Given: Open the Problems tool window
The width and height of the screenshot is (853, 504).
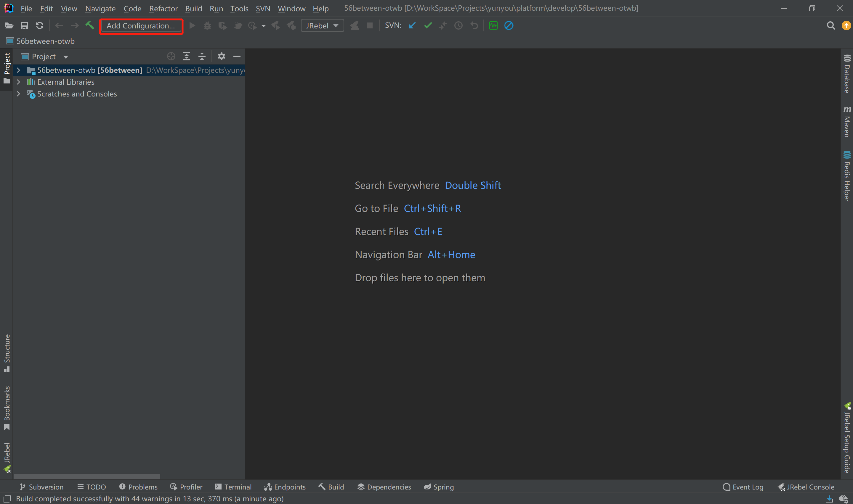Looking at the screenshot, I should [138, 487].
